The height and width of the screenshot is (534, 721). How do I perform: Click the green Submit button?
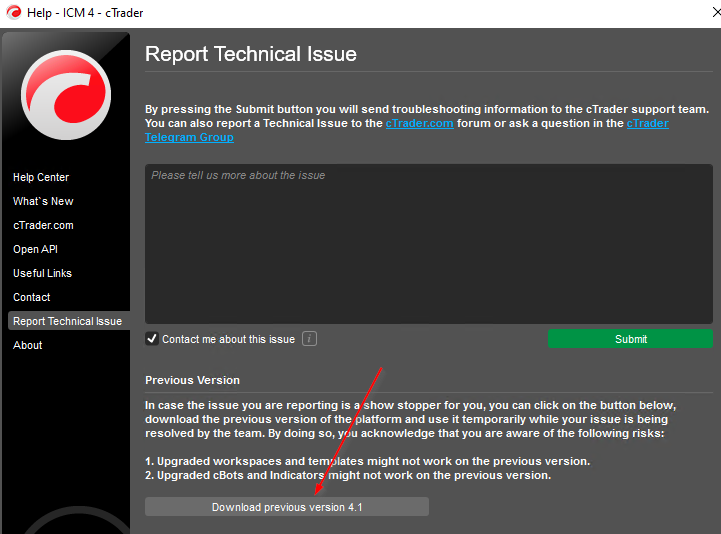point(630,339)
